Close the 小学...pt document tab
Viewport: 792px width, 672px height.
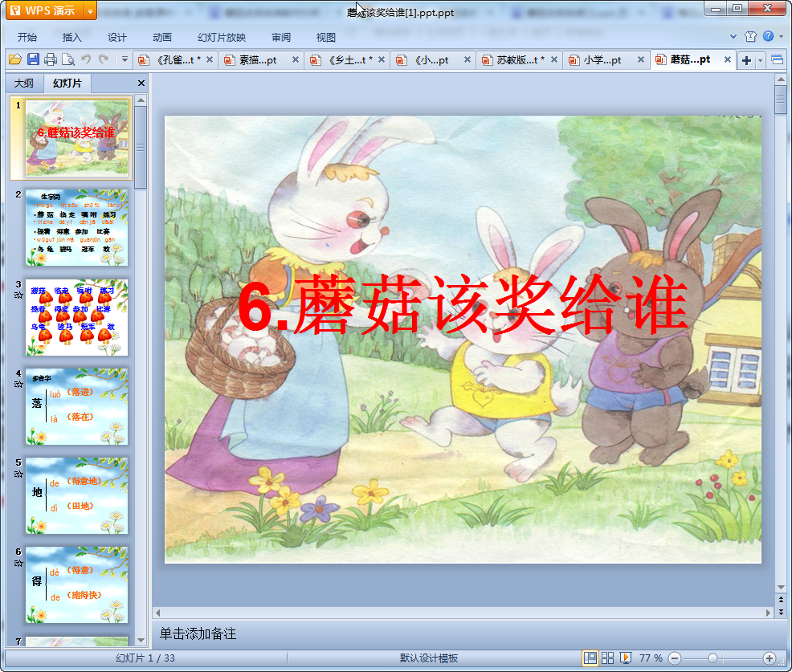tap(641, 59)
